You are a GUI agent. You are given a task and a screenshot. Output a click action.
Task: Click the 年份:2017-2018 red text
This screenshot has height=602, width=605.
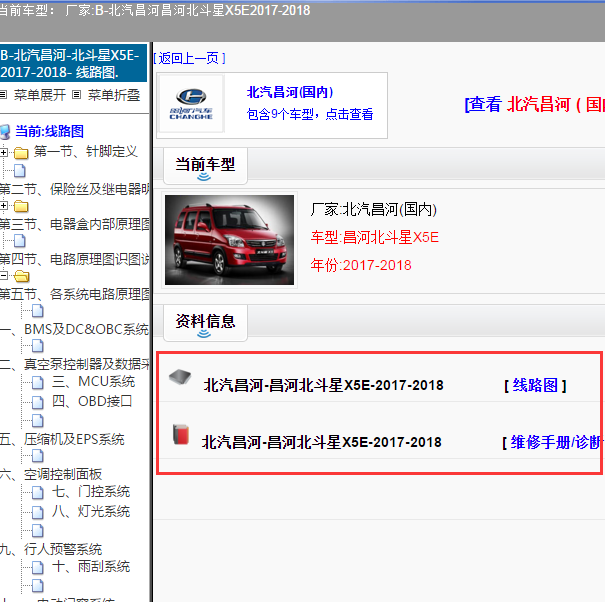[361, 265]
